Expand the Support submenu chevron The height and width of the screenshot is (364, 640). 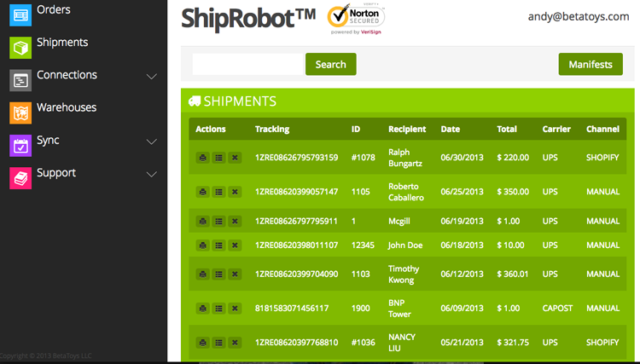[x=152, y=174]
